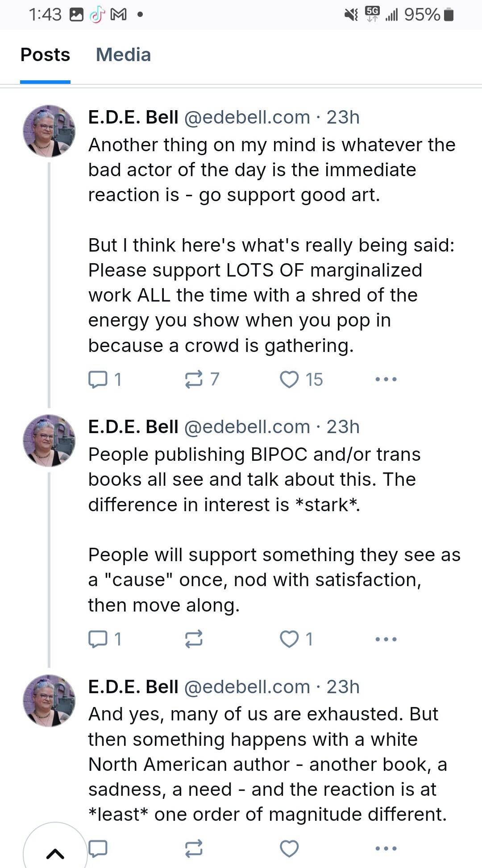Repost the 'many of us are exhausted' post
482x868 pixels.
coord(194,848)
